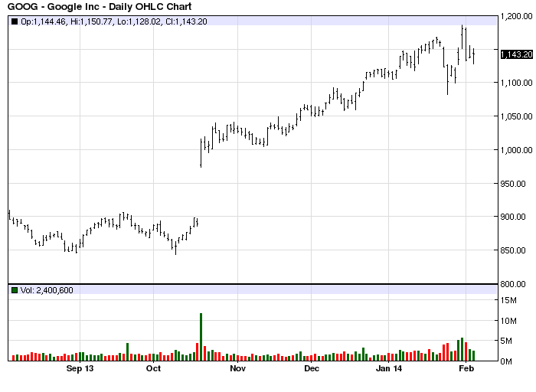The height and width of the screenshot is (392, 536).
Task: Click the 1,000.00 price axis label
Action: pyautogui.click(x=517, y=150)
